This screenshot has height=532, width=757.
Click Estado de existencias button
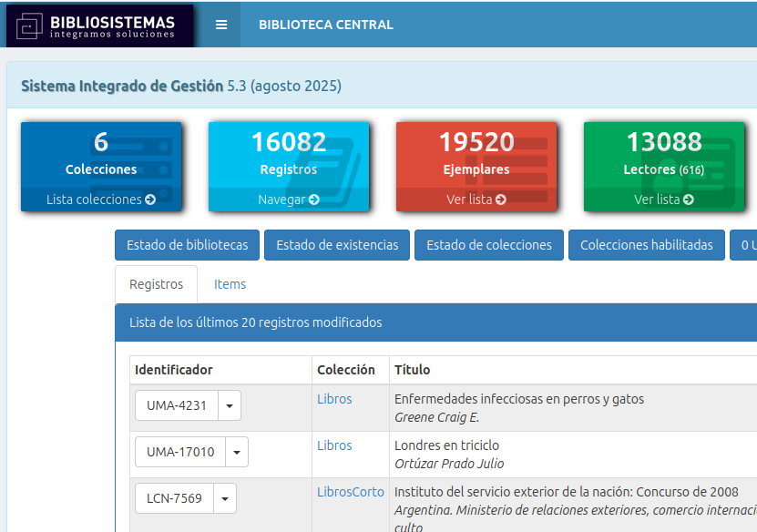coord(337,245)
